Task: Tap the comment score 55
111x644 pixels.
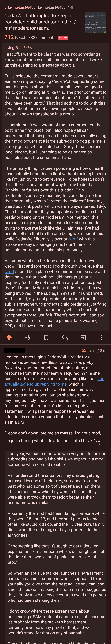Action: (x=84, y=350)
